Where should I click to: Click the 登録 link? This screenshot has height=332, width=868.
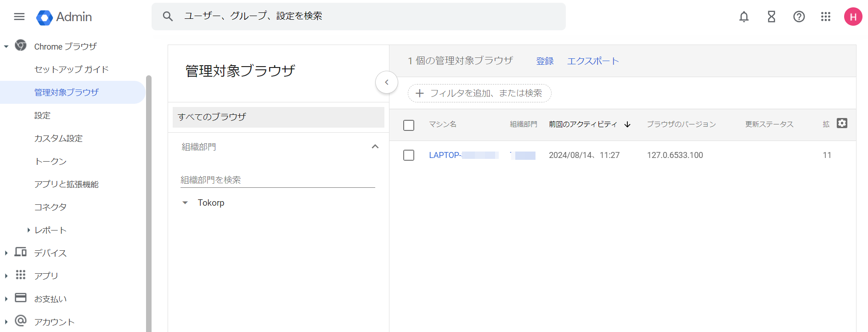545,61
